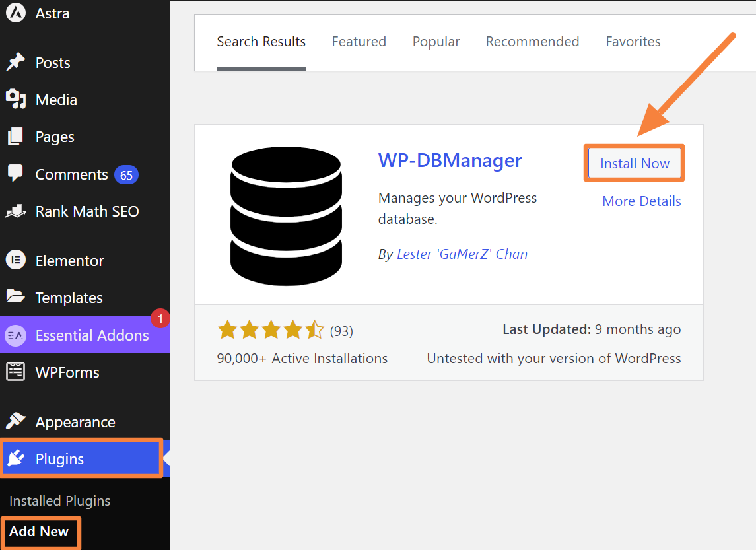Open the WP-DBManager plugin title link

tap(450, 160)
